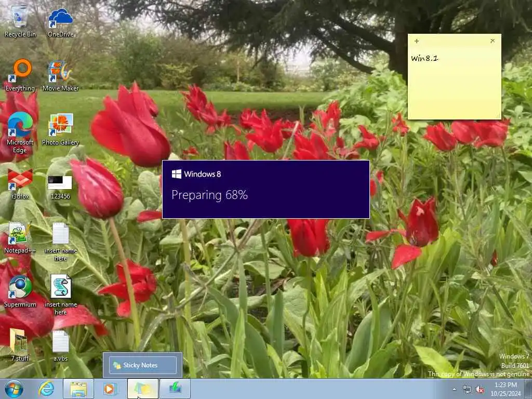
Task: Open Windows Explorer from the taskbar
Action: (78, 389)
